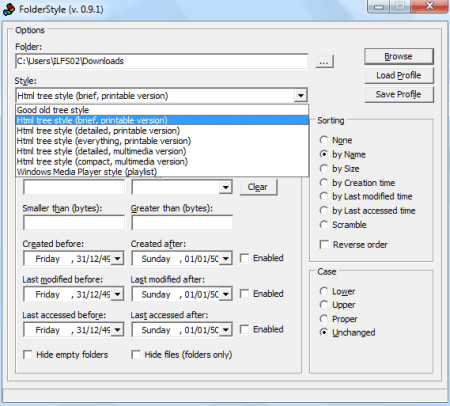The height and width of the screenshot is (406, 450).
Task: Click the Smaller than (bytes) input field
Action: coord(74,223)
